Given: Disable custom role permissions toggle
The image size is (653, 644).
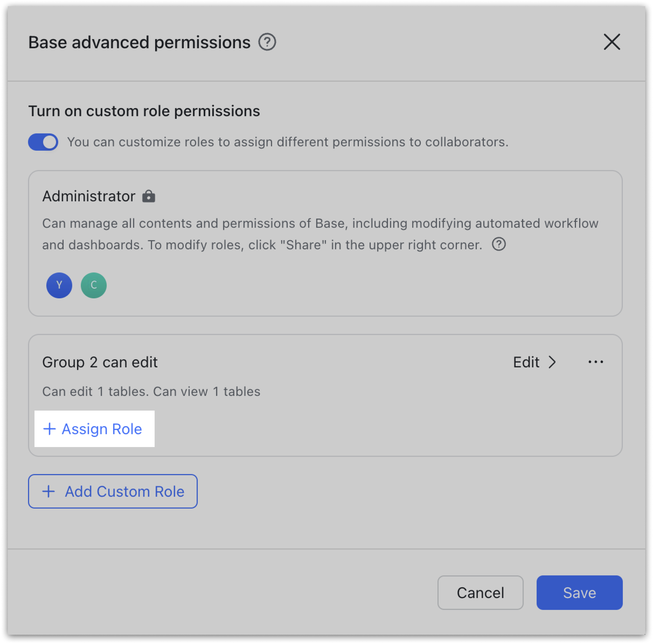Looking at the screenshot, I should click(x=43, y=142).
